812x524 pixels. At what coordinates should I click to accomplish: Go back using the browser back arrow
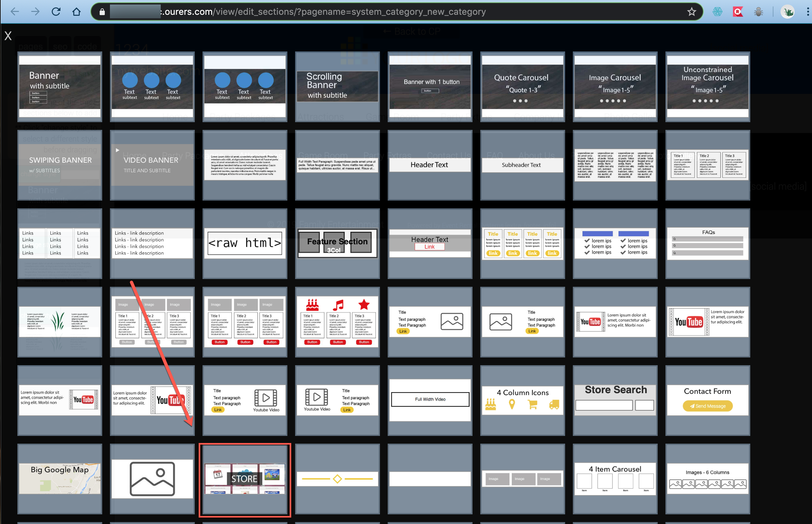(15, 12)
